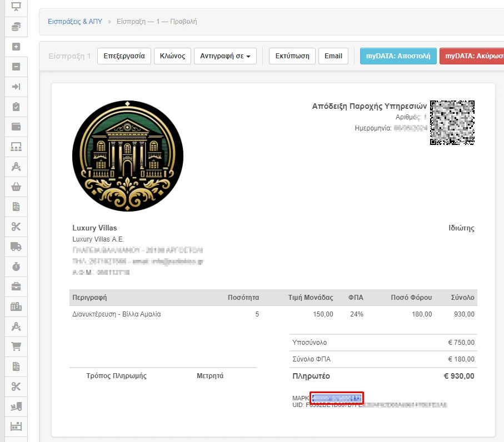Open the wallet icon in sidebar

point(16,127)
